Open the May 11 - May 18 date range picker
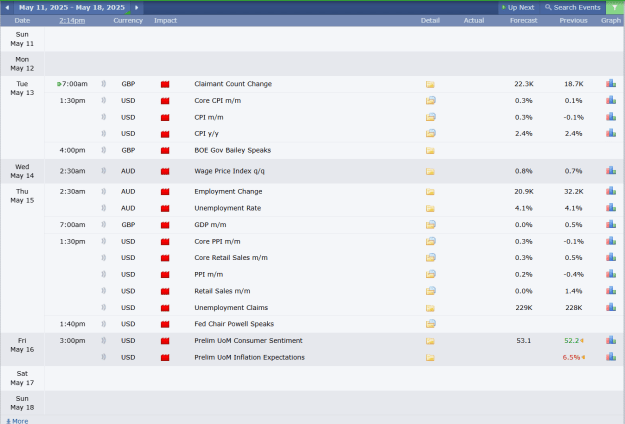625x424 pixels. 72,8
